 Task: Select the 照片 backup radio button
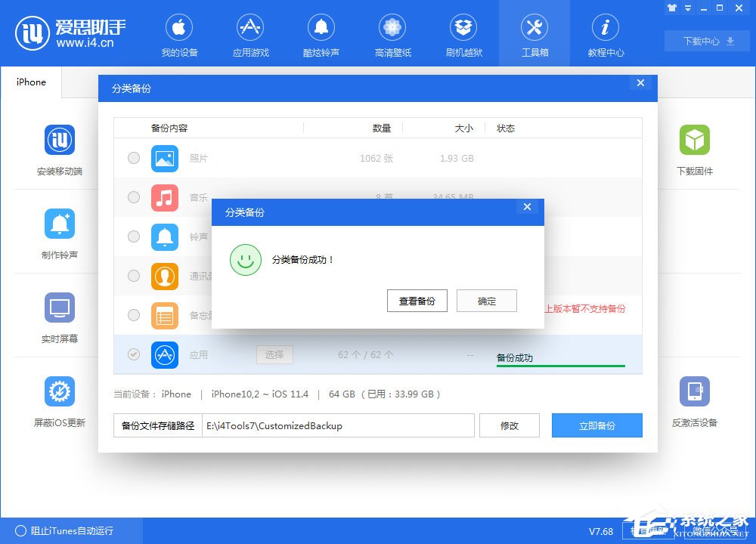point(134,158)
